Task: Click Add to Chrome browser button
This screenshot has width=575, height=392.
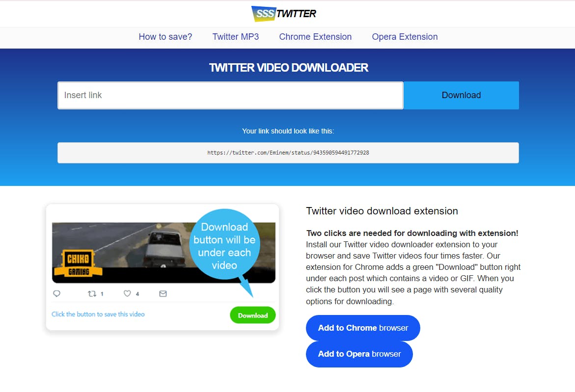Action: click(363, 328)
